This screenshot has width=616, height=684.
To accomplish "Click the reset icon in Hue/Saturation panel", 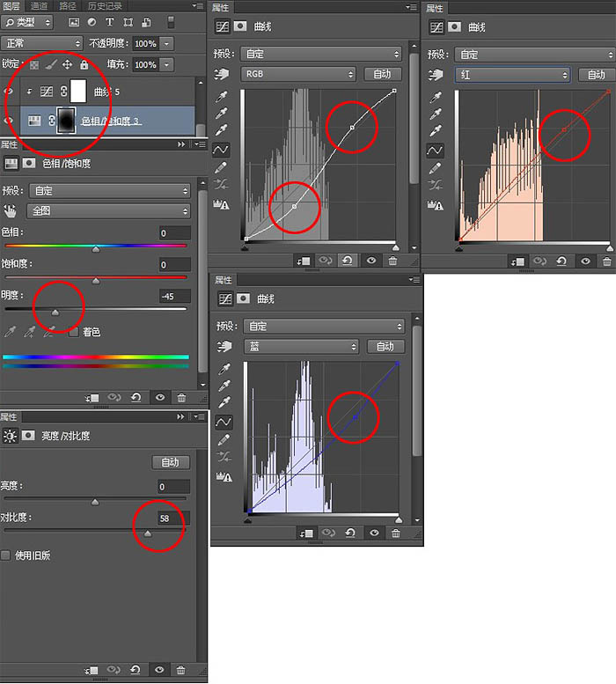I will [137, 398].
